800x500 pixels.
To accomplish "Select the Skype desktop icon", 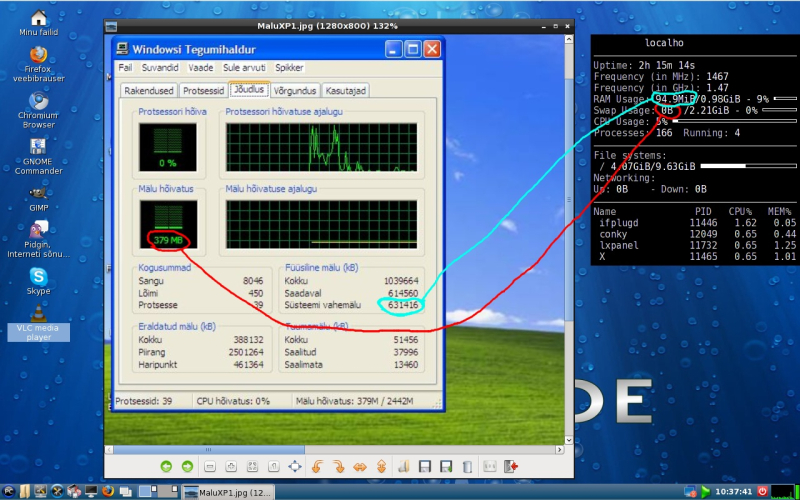I will tap(39, 282).
